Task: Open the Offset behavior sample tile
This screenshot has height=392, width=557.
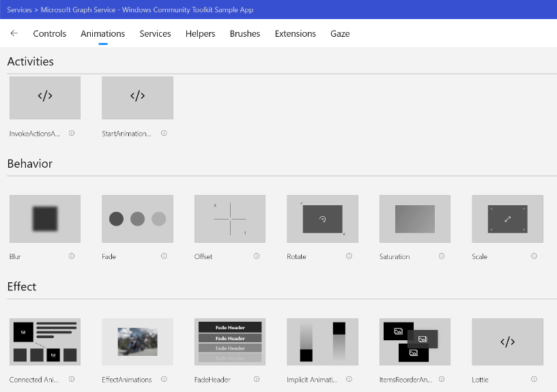Action: (230, 219)
